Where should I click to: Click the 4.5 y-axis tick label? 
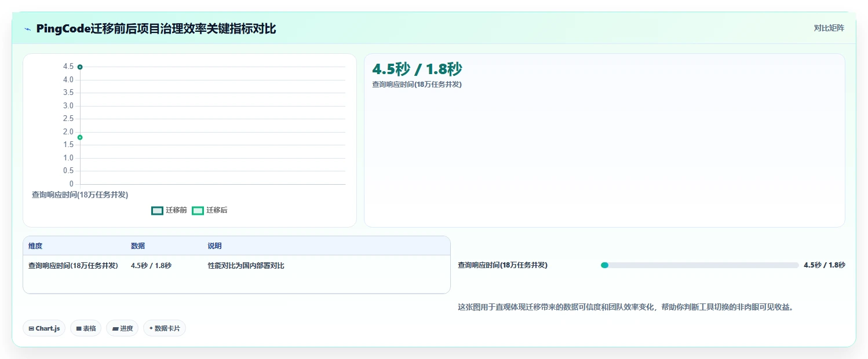(x=68, y=67)
